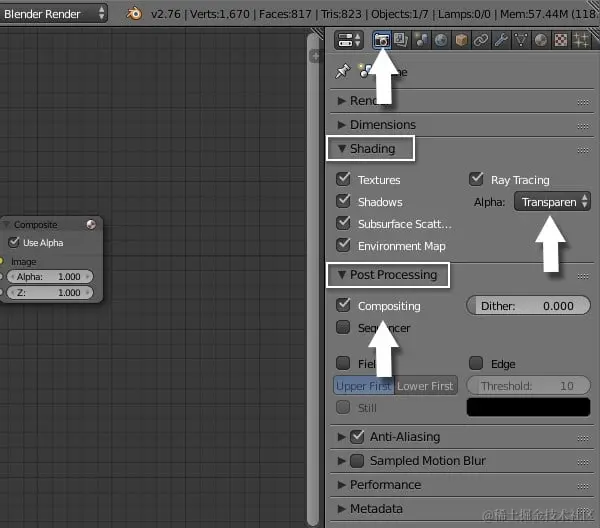Open the Blender Render engine dropdown
This screenshot has height=528, width=600.
point(53,14)
